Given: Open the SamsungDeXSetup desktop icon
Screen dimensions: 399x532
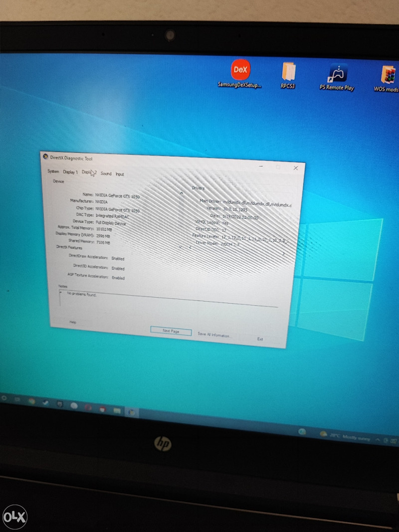Looking at the screenshot, I should pyautogui.click(x=240, y=74).
